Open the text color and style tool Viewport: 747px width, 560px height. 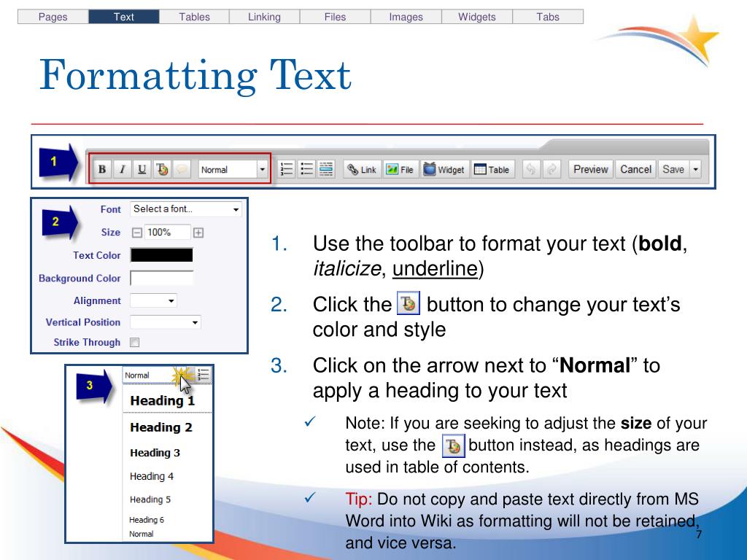[162, 169]
